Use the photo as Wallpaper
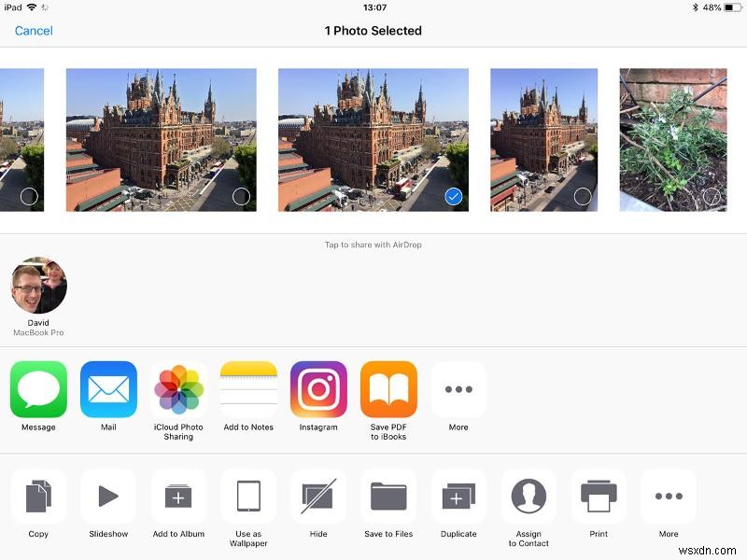This screenshot has height=560, width=747. point(248,496)
